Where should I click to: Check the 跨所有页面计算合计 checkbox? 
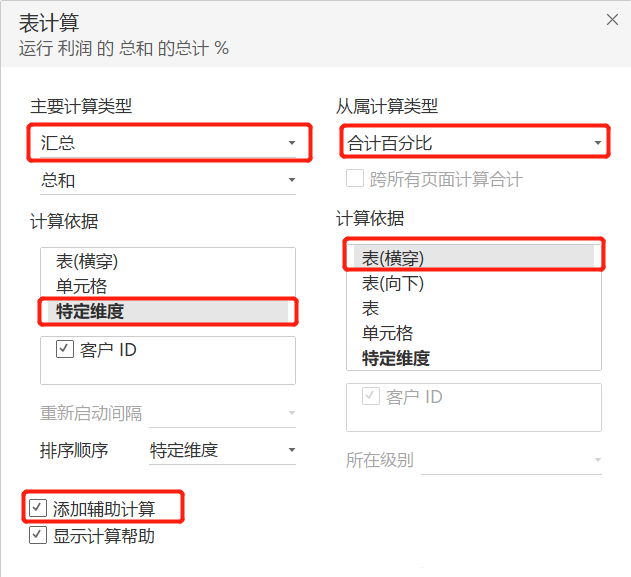[355, 178]
